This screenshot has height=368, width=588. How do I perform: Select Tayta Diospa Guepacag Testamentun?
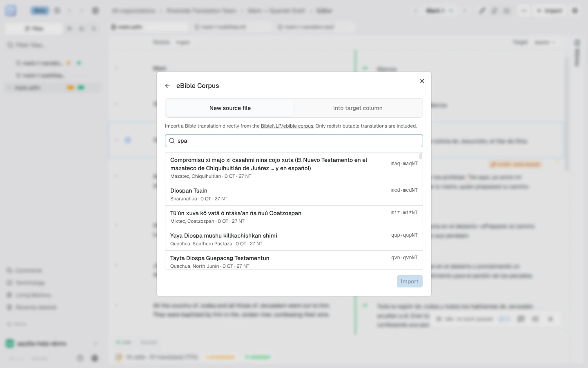point(294,260)
